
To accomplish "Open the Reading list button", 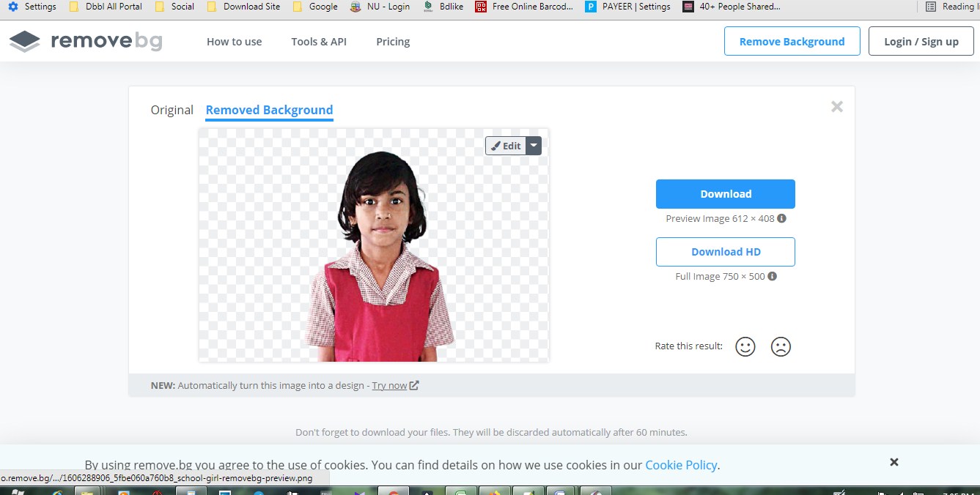I will tap(951, 7).
